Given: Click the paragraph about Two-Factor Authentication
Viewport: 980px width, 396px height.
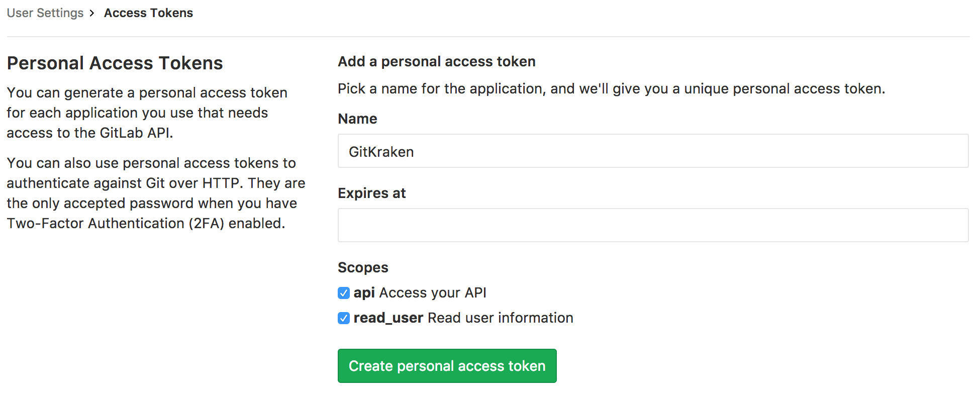Looking at the screenshot, I should 156,193.
